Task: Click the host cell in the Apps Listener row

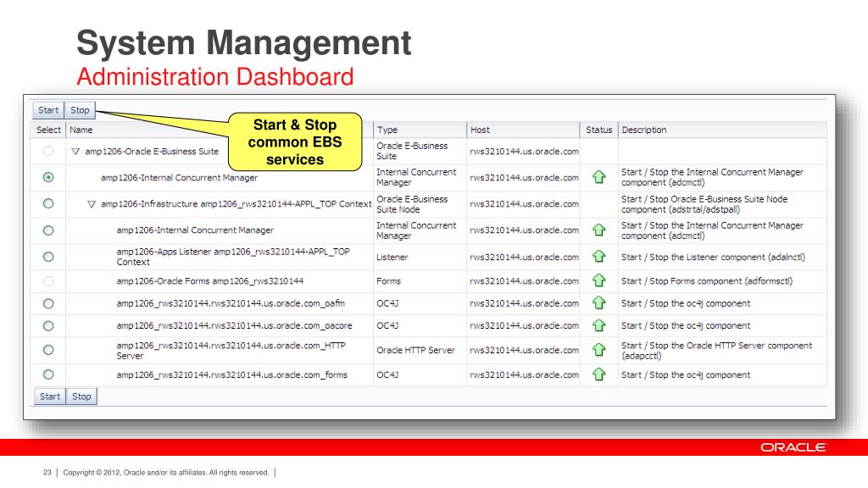Action: pyautogui.click(x=524, y=257)
